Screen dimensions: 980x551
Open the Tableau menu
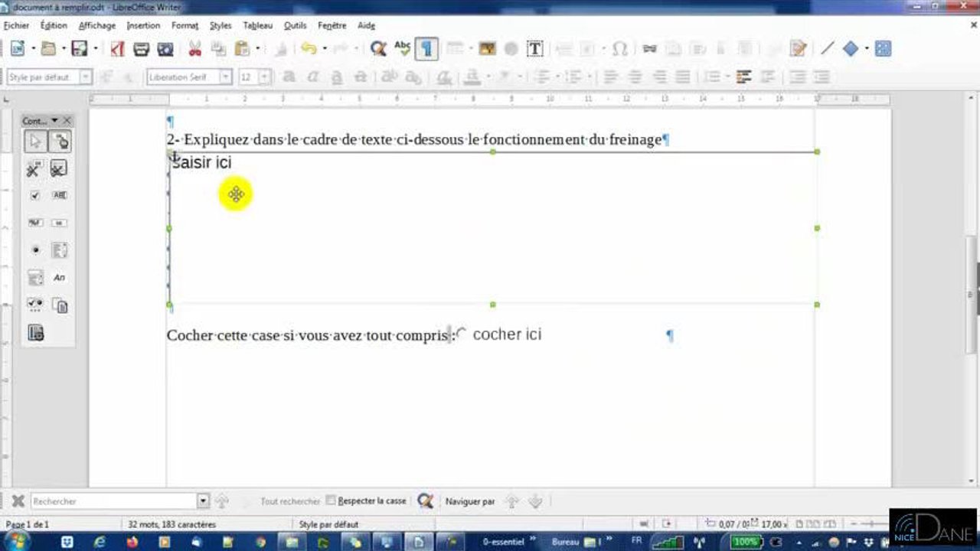(x=258, y=25)
